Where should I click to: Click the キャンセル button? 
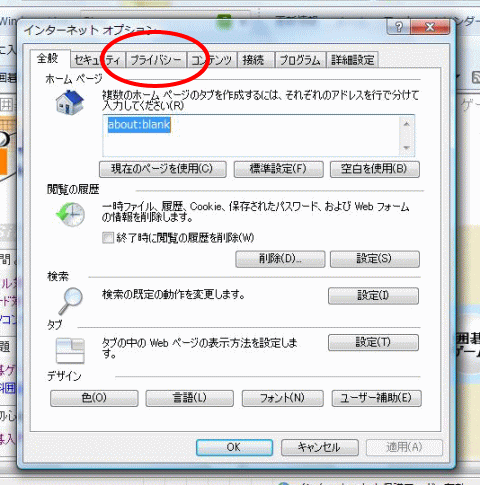[x=320, y=447]
